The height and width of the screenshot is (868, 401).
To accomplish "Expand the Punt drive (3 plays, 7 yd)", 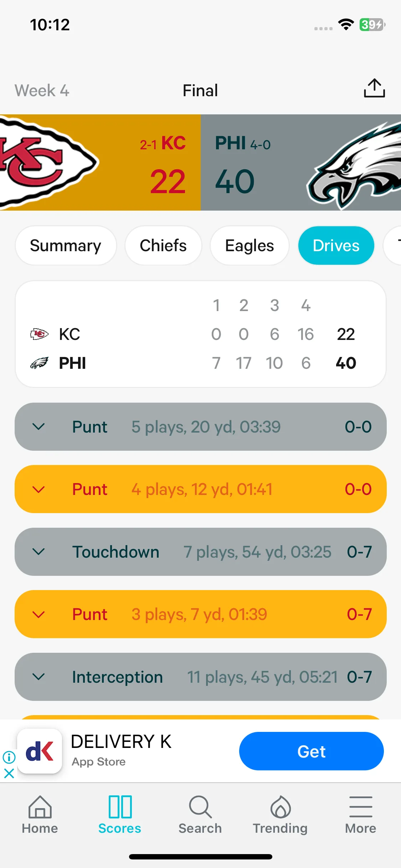I will [x=200, y=614].
